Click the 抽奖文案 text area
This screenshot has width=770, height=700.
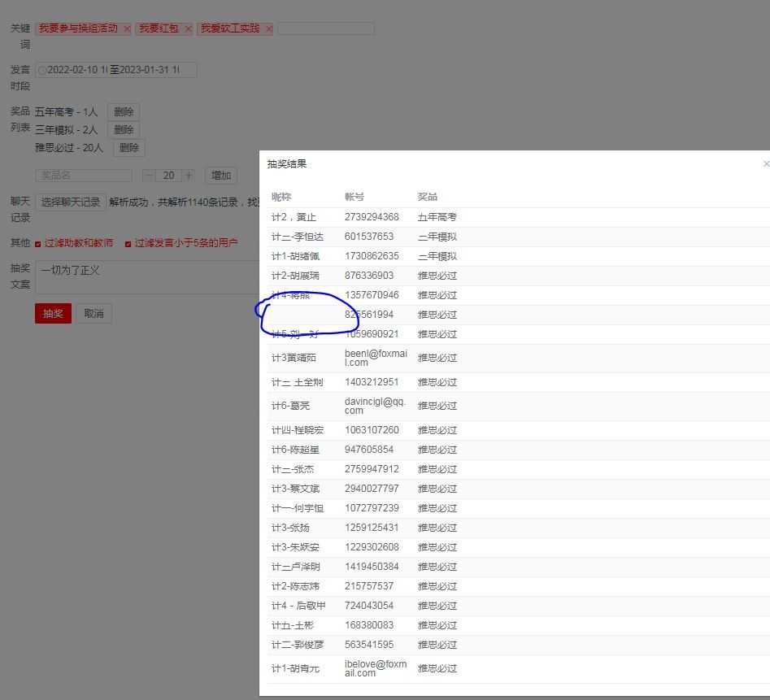(x=147, y=277)
